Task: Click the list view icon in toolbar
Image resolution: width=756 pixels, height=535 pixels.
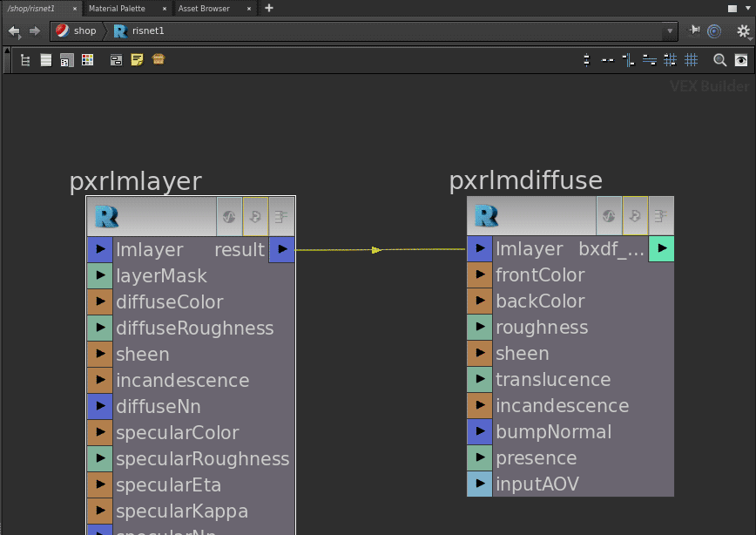Action: tap(46, 60)
